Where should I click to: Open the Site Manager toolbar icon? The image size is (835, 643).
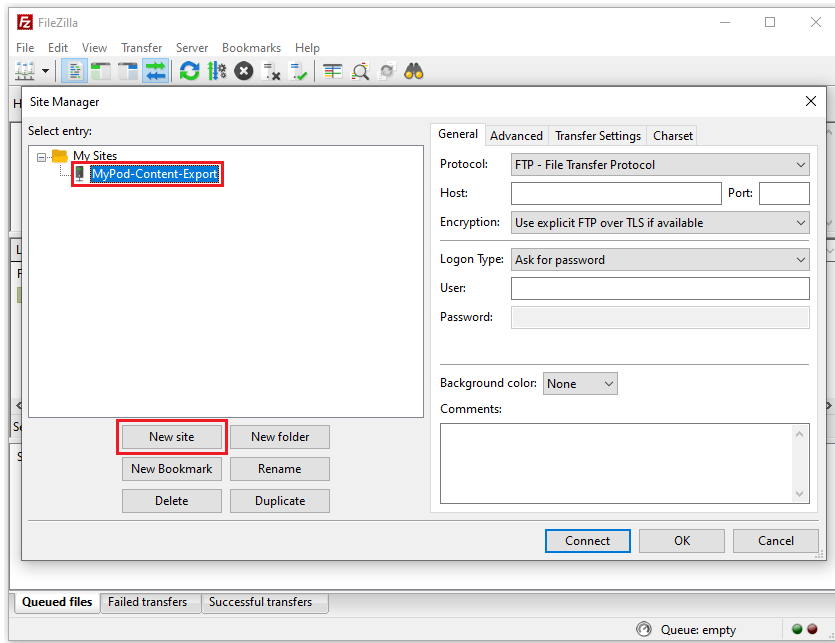[24, 71]
